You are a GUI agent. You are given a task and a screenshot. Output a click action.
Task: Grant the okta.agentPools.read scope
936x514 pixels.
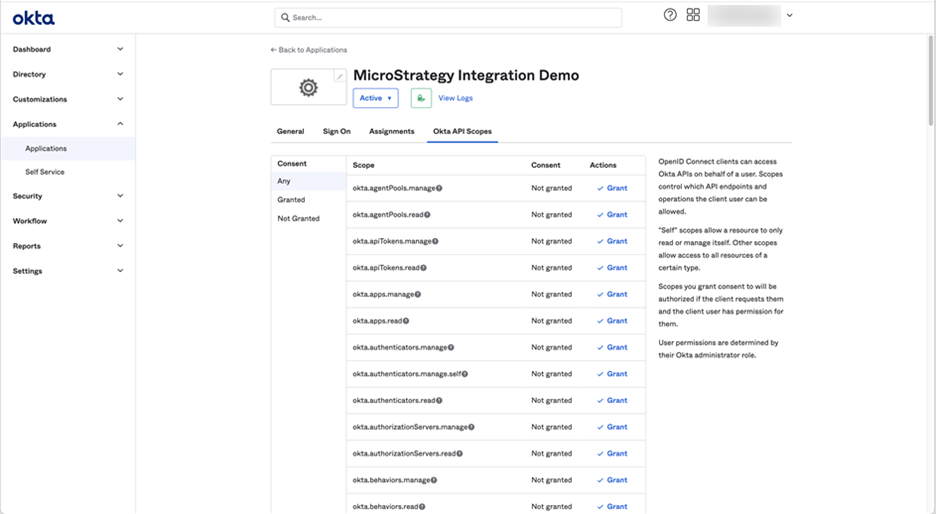pos(612,214)
